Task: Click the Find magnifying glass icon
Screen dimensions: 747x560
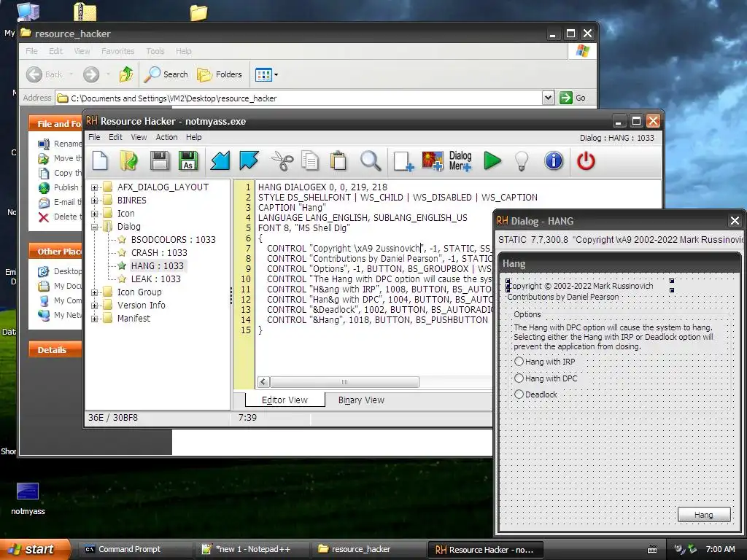Action: click(x=371, y=160)
